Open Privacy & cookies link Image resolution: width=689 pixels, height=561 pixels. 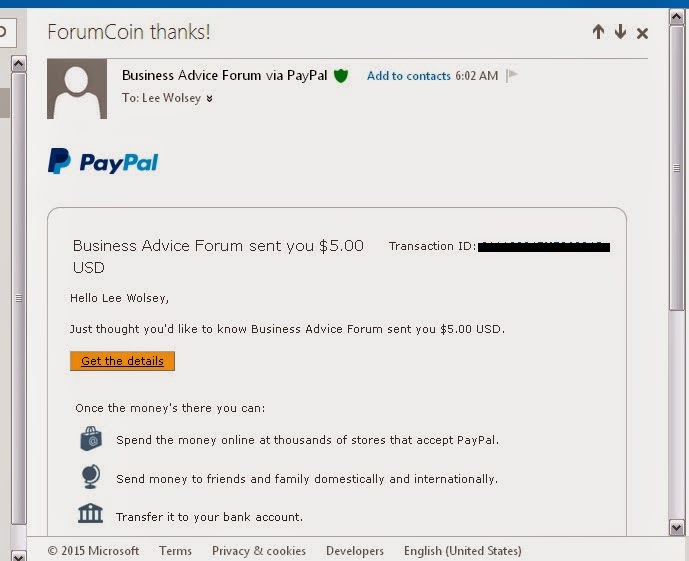pos(259,550)
